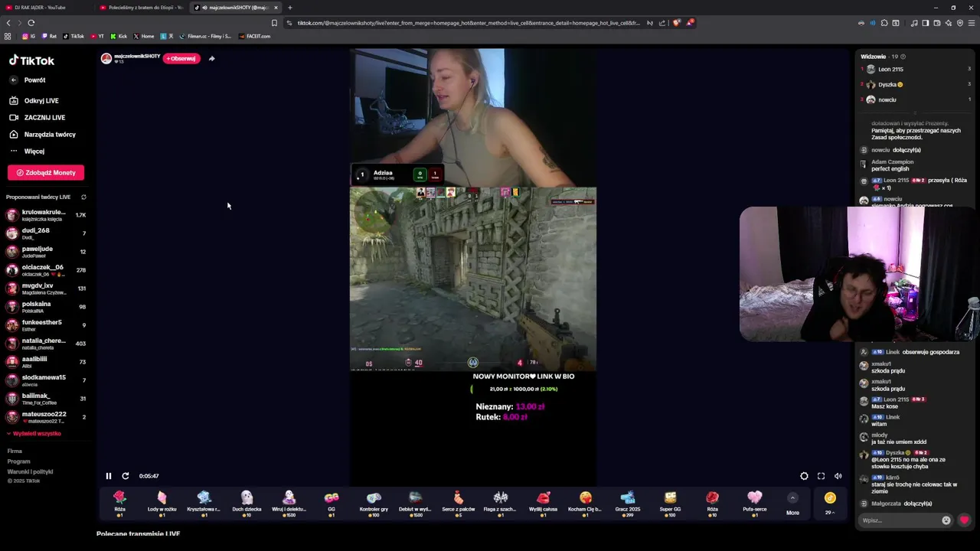Send the GG gift
The image size is (980, 551).
332,504
